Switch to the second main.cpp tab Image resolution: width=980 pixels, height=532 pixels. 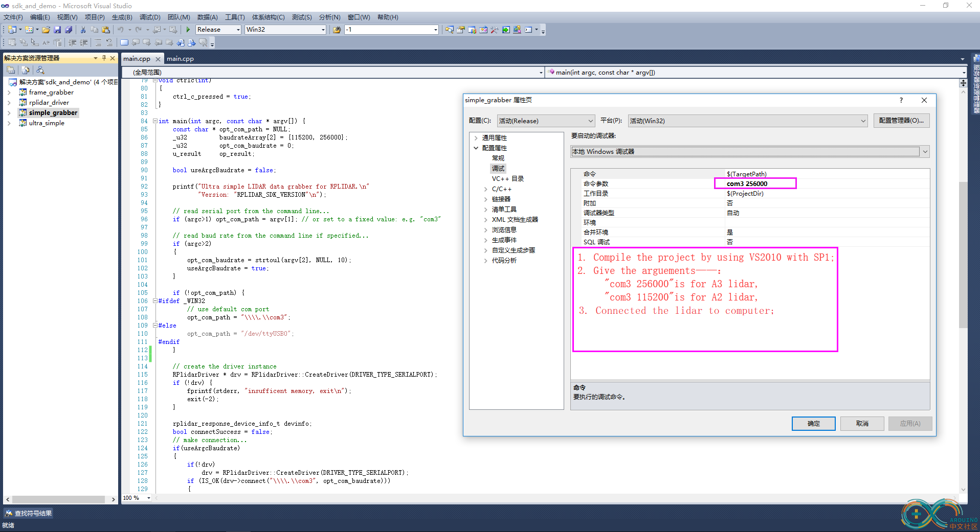point(181,59)
